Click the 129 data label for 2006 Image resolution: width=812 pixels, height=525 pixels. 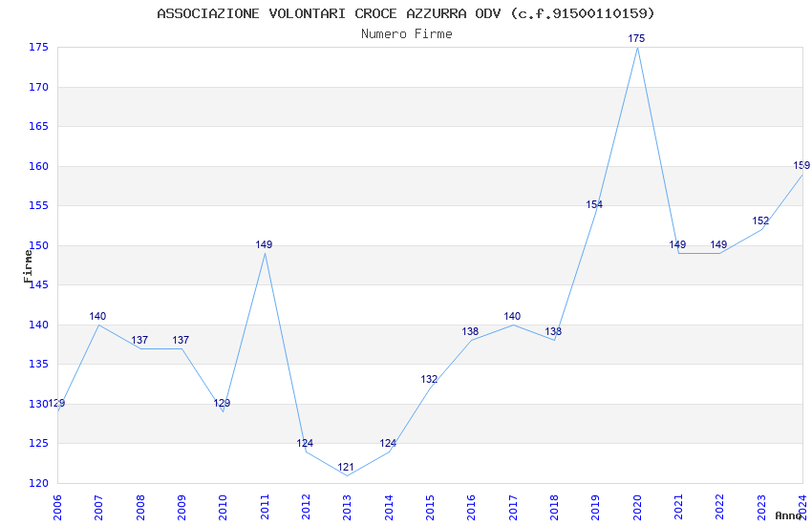click(x=57, y=403)
